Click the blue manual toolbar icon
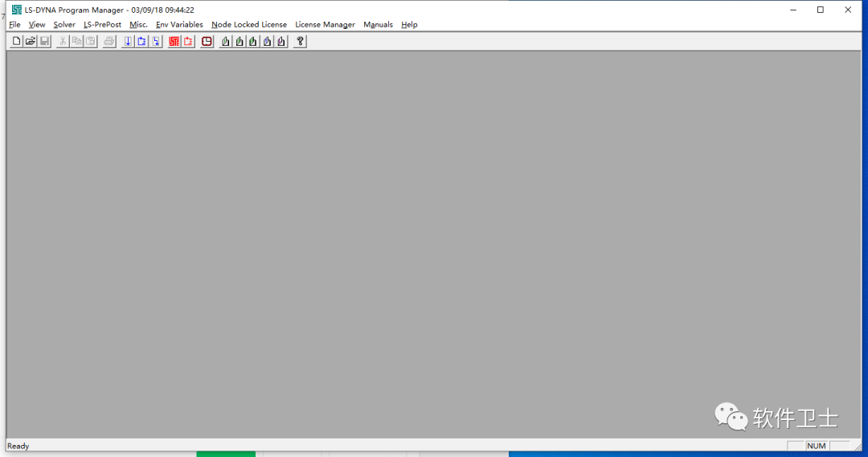 [x=268, y=41]
